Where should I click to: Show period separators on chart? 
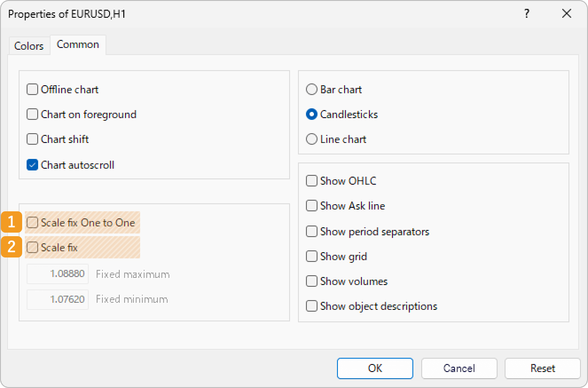tap(312, 232)
